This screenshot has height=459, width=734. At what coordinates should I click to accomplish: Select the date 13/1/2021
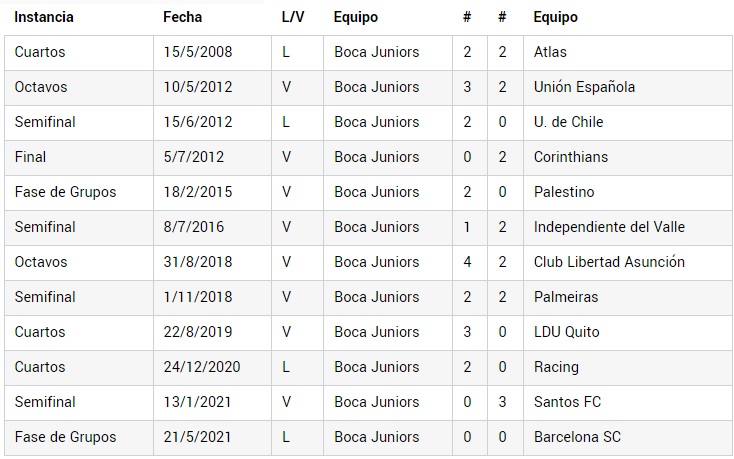coord(197,402)
